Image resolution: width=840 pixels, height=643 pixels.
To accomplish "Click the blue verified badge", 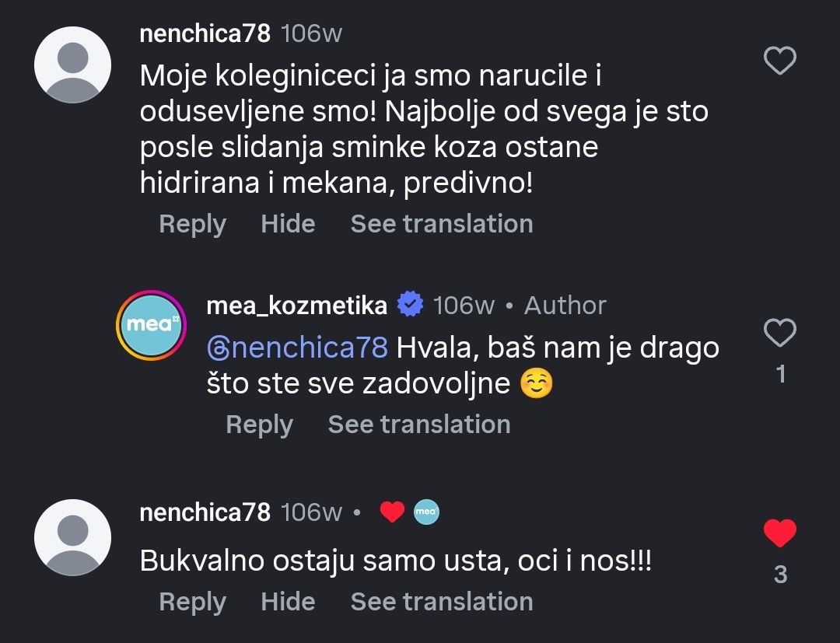I will (x=410, y=305).
